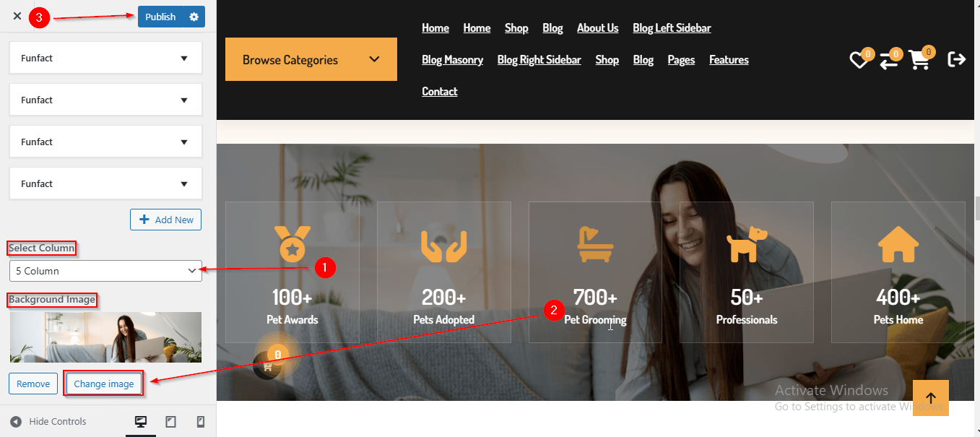The width and height of the screenshot is (980, 437).
Task: Click the background image thumbnail preview
Action: [x=105, y=337]
